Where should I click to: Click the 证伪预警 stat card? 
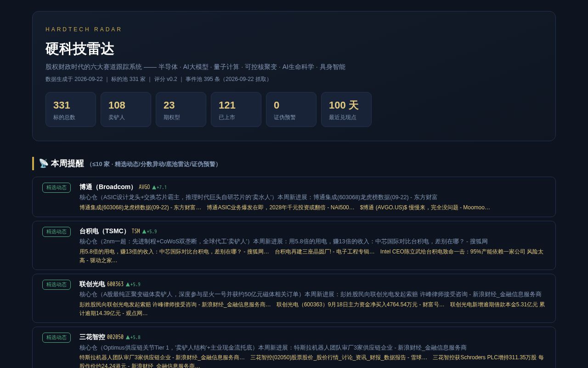[291, 109]
